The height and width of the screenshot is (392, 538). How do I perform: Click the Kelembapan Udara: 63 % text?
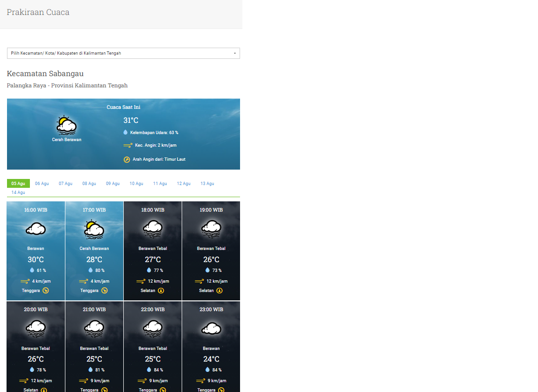(154, 133)
